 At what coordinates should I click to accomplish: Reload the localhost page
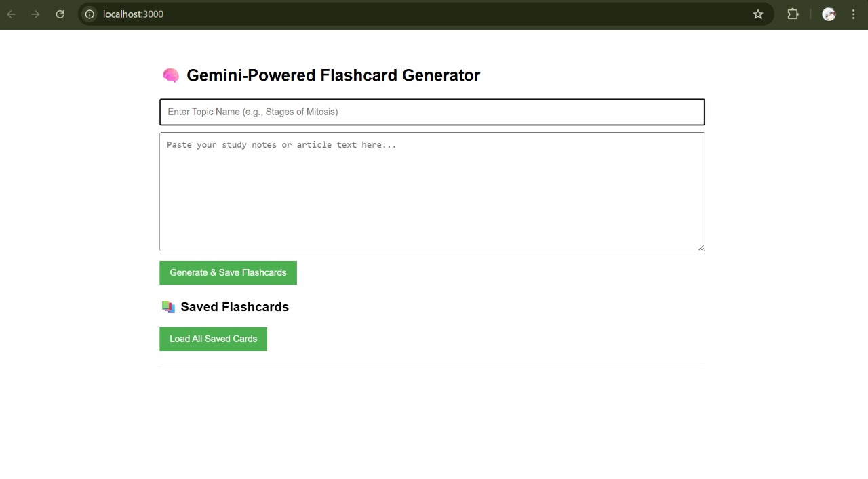[x=60, y=14]
